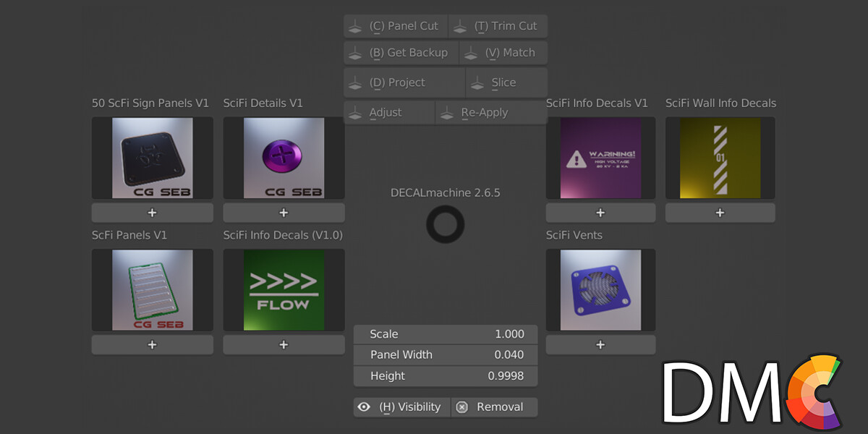Click the plus button under SciFi Vents
The width and height of the screenshot is (868, 434).
pyautogui.click(x=600, y=344)
